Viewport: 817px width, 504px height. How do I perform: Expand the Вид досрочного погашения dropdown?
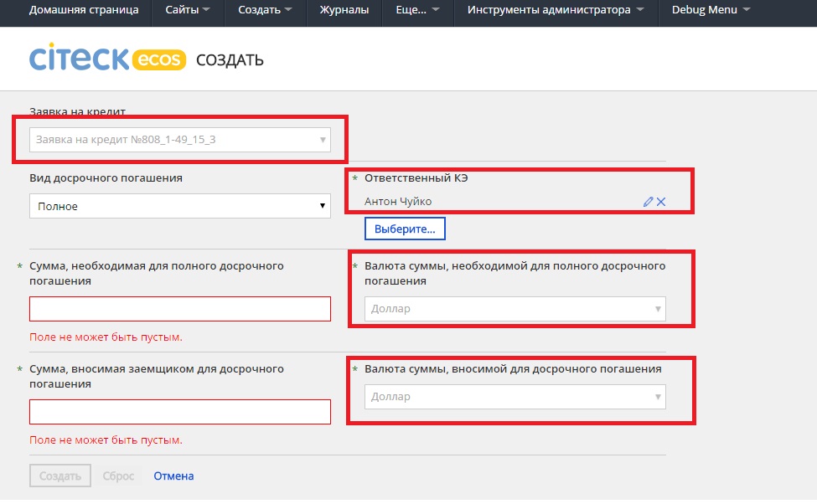[x=179, y=206]
